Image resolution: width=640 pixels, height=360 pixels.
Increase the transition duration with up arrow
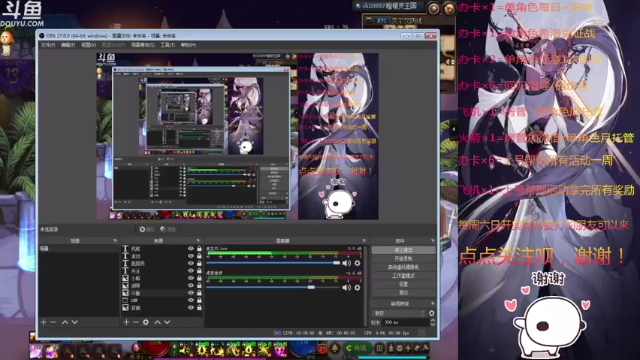point(432,320)
